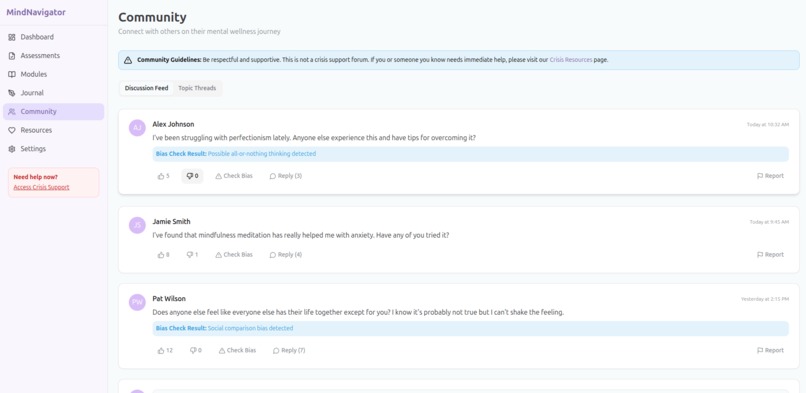
Task: Select Community in sidebar
Action: tap(53, 111)
